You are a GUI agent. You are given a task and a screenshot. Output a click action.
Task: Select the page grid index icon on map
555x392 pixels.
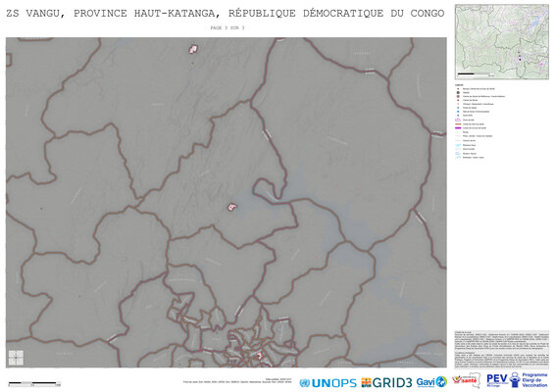pyautogui.click(x=16, y=358)
